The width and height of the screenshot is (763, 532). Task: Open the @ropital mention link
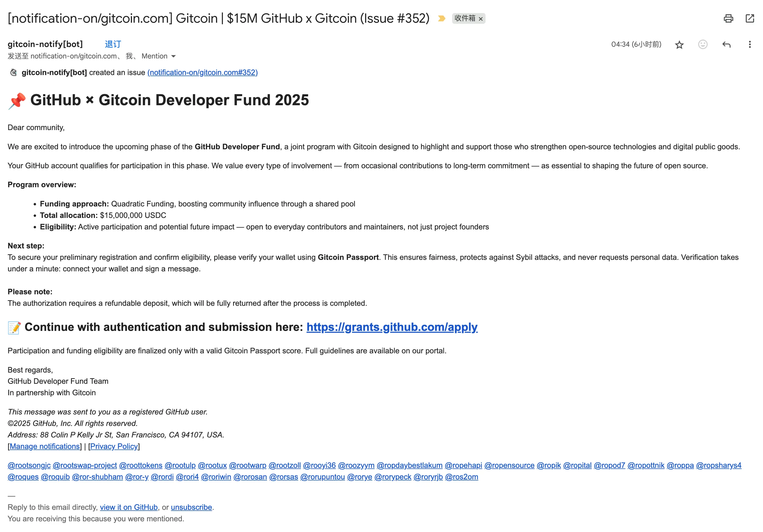tap(577, 465)
